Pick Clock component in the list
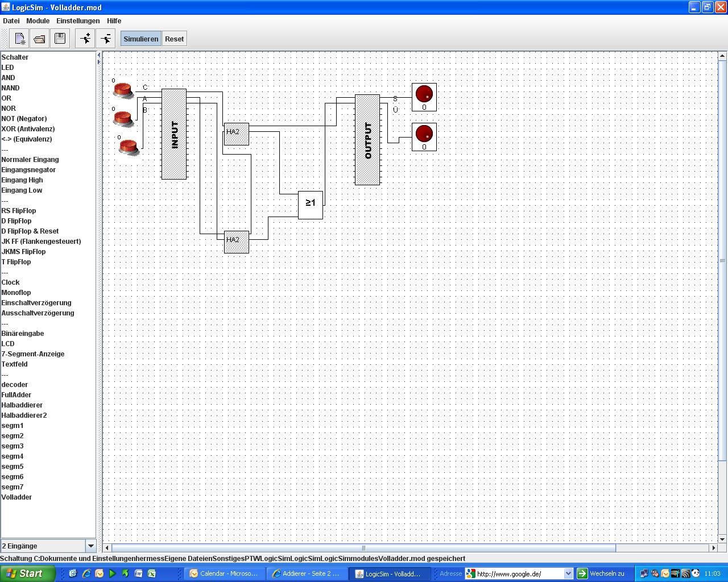Viewport: 728px width, 582px height. click(10, 282)
